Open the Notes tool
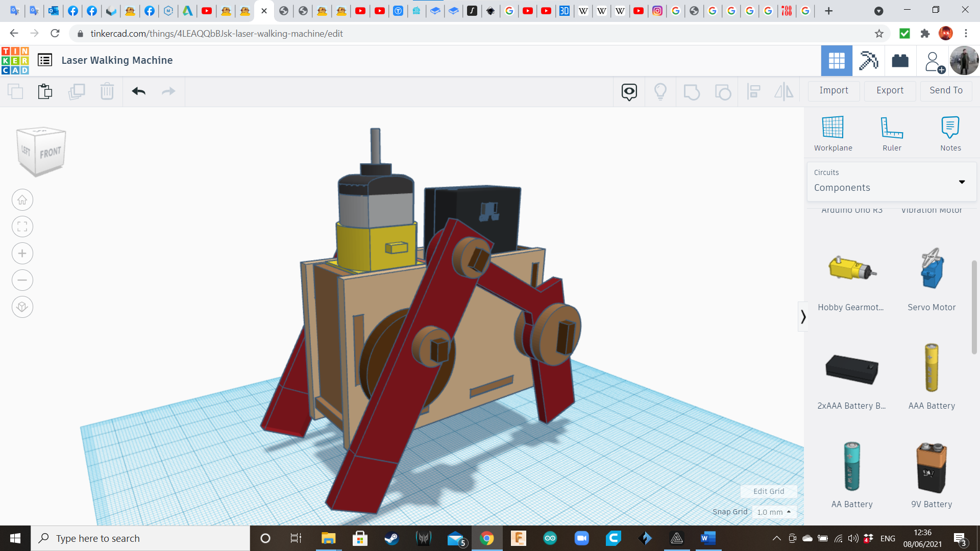980x551 pixels. click(x=950, y=133)
